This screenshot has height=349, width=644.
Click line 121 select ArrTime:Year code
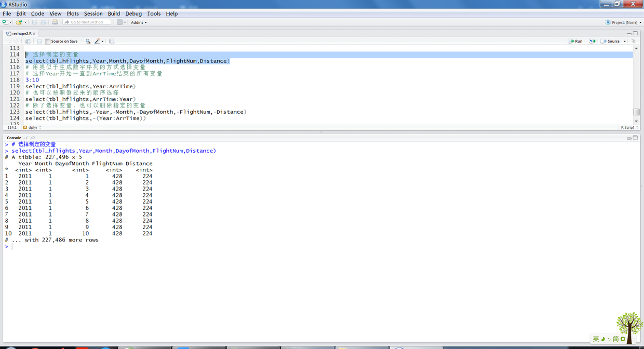pos(81,99)
